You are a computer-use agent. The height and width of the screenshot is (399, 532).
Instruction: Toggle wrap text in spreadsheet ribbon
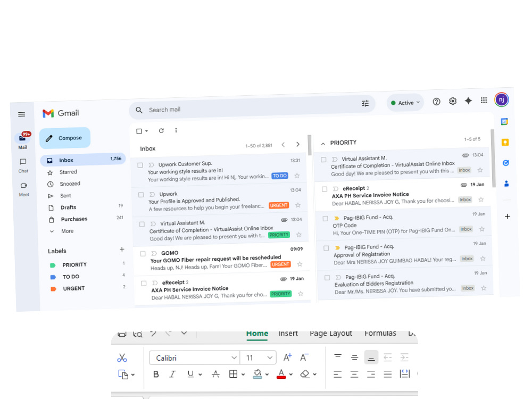pos(405,373)
